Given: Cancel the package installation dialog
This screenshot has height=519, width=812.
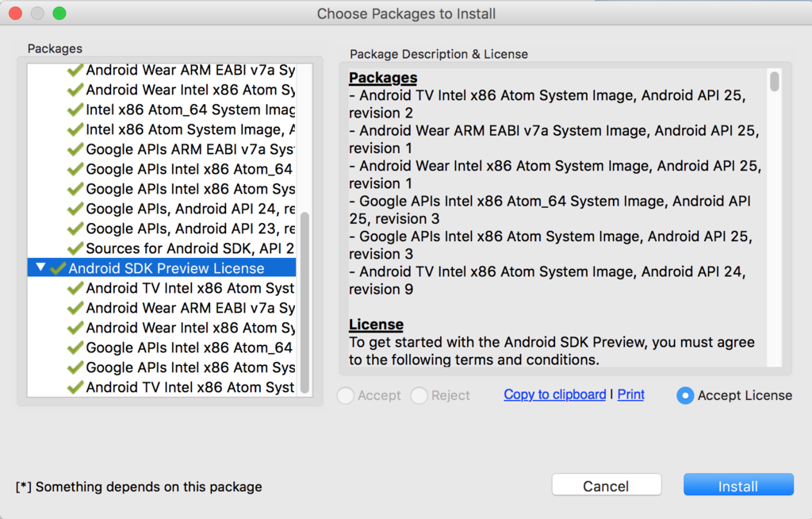Looking at the screenshot, I should point(607,486).
